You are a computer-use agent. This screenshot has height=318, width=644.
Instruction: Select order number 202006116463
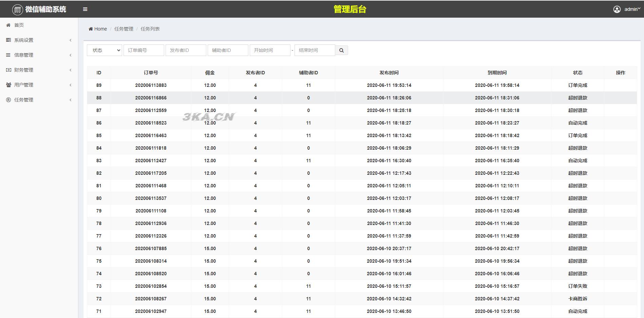pos(151,135)
